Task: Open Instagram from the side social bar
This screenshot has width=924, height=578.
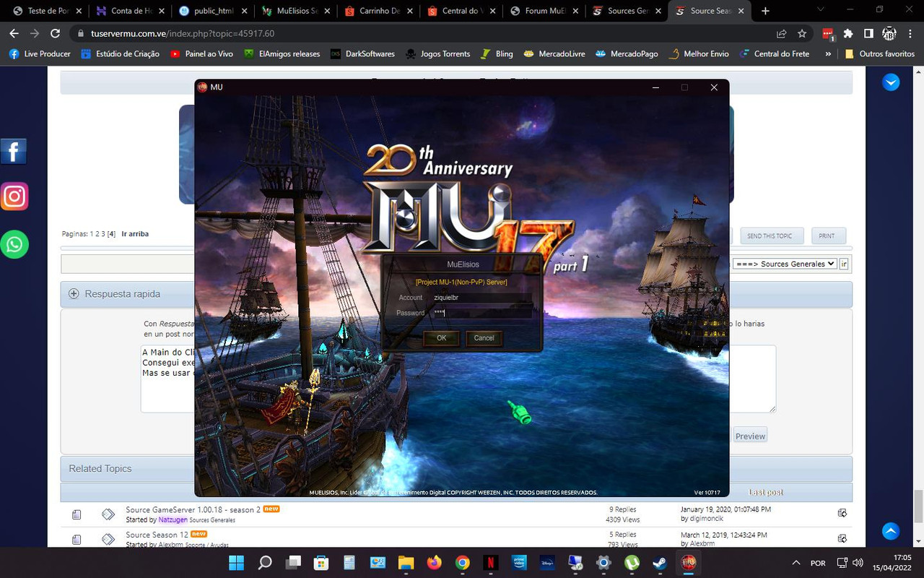Action: (14, 196)
